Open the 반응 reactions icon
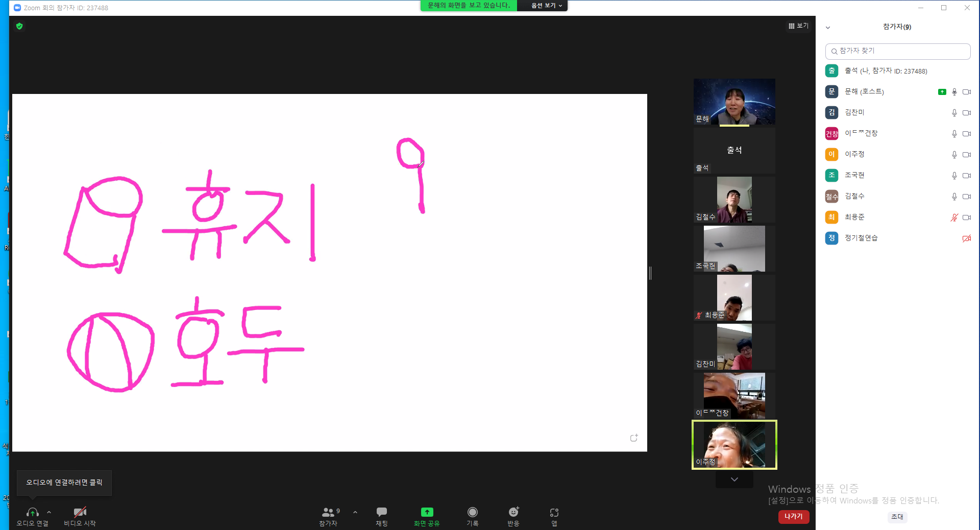This screenshot has height=530, width=980. coord(513,512)
